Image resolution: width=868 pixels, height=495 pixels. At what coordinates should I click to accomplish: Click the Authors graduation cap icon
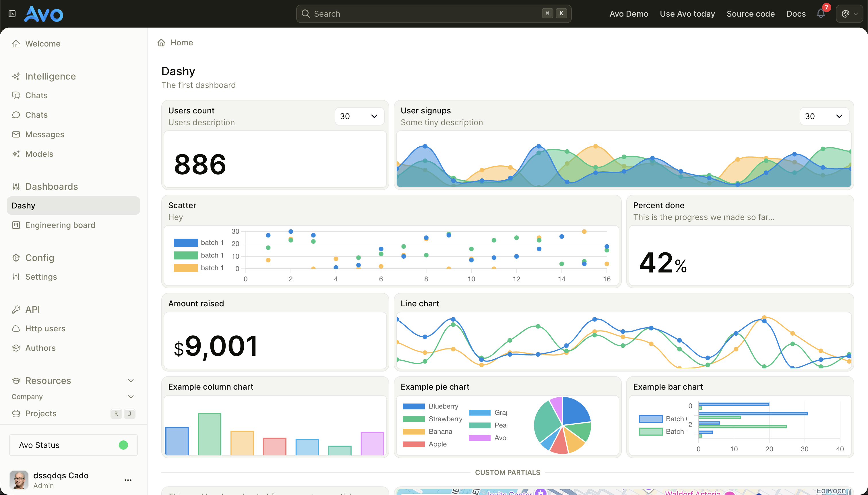click(16, 348)
